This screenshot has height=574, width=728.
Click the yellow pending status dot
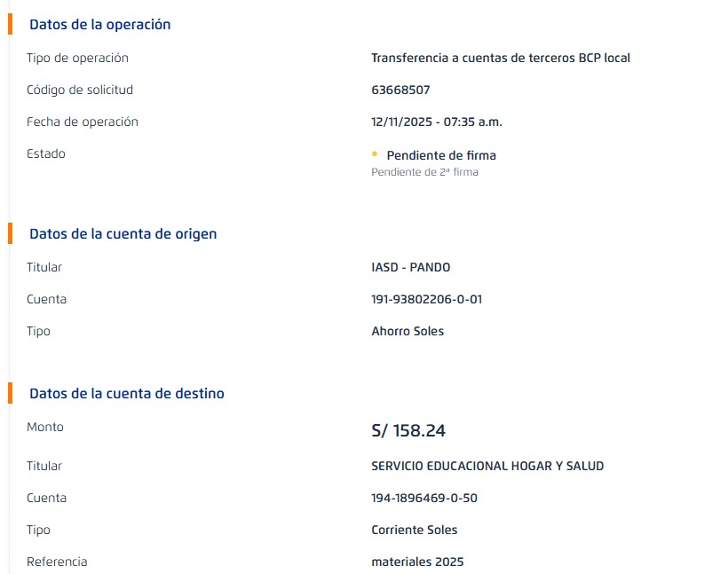coord(375,154)
